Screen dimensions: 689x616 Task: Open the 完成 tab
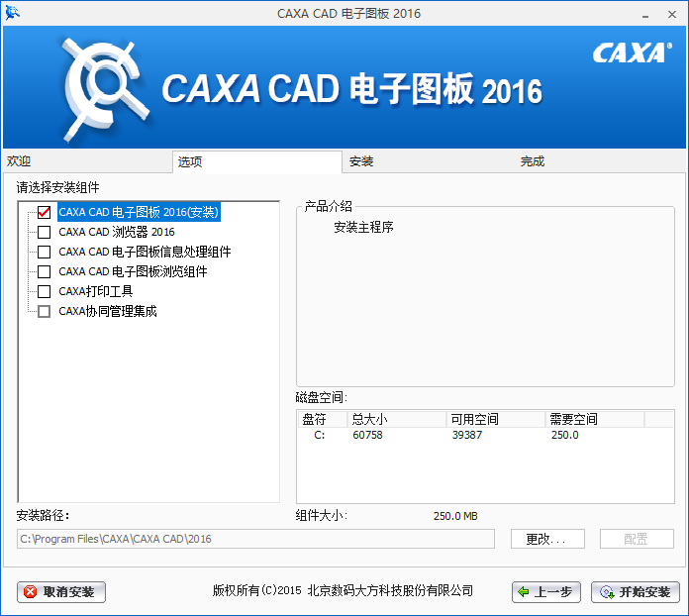(x=600, y=161)
